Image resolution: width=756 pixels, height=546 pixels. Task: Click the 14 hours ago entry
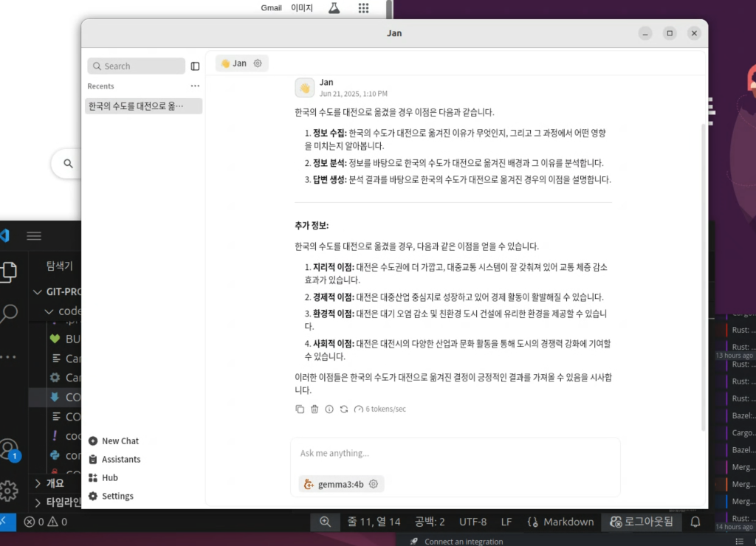point(734,527)
